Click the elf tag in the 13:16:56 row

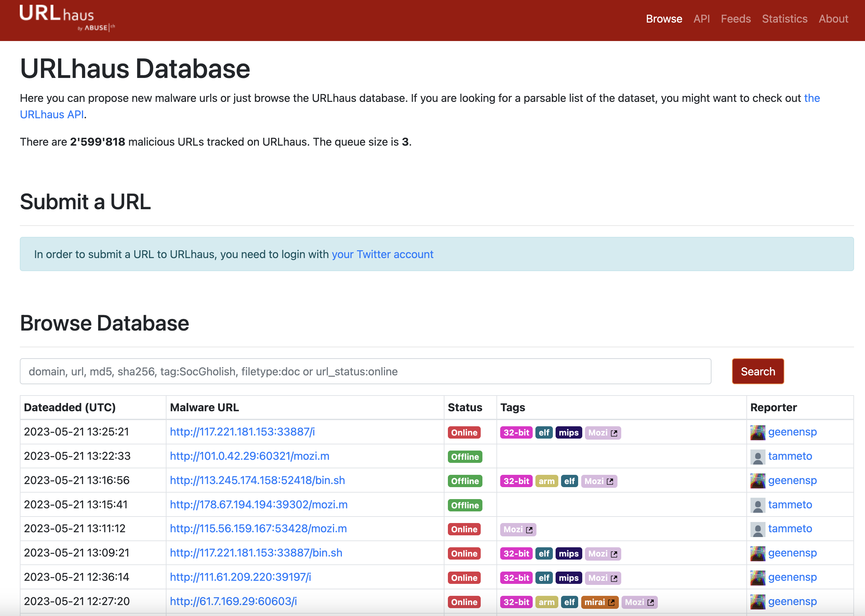(570, 481)
